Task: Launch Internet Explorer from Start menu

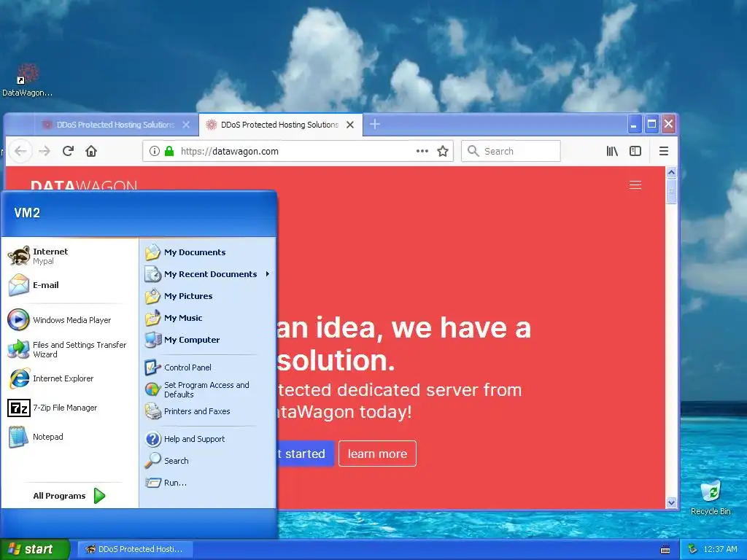Action: (x=69, y=378)
